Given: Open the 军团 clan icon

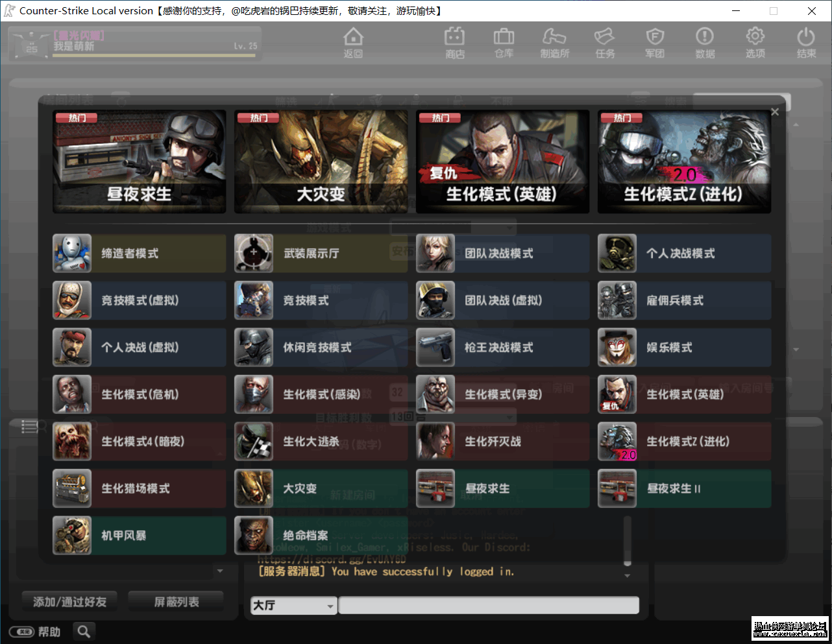Looking at the screenshot, I should coord(655,43).
